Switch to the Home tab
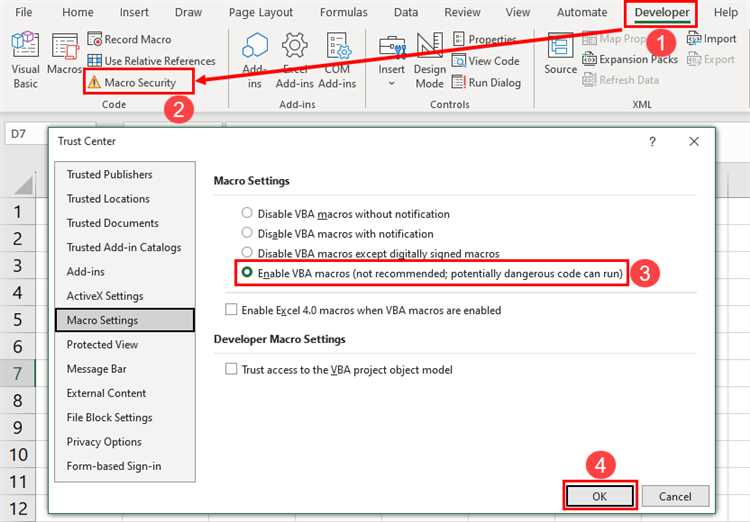 pyautogui.click(x=77, y=12)
